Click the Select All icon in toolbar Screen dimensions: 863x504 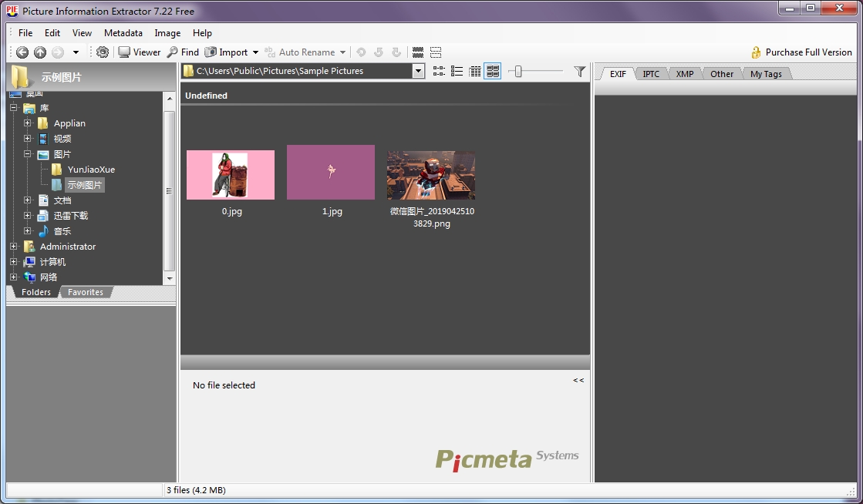click(x=418, y=52)
